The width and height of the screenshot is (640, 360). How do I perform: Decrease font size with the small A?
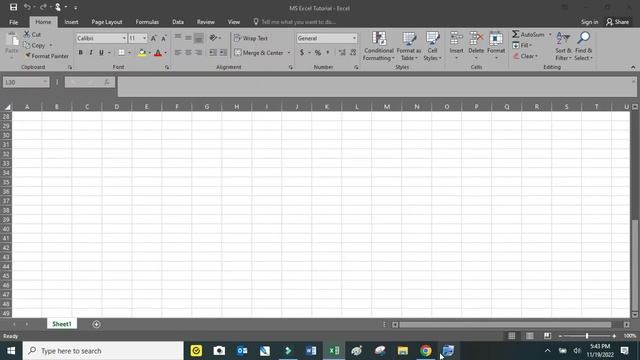[x=164, y=38]
